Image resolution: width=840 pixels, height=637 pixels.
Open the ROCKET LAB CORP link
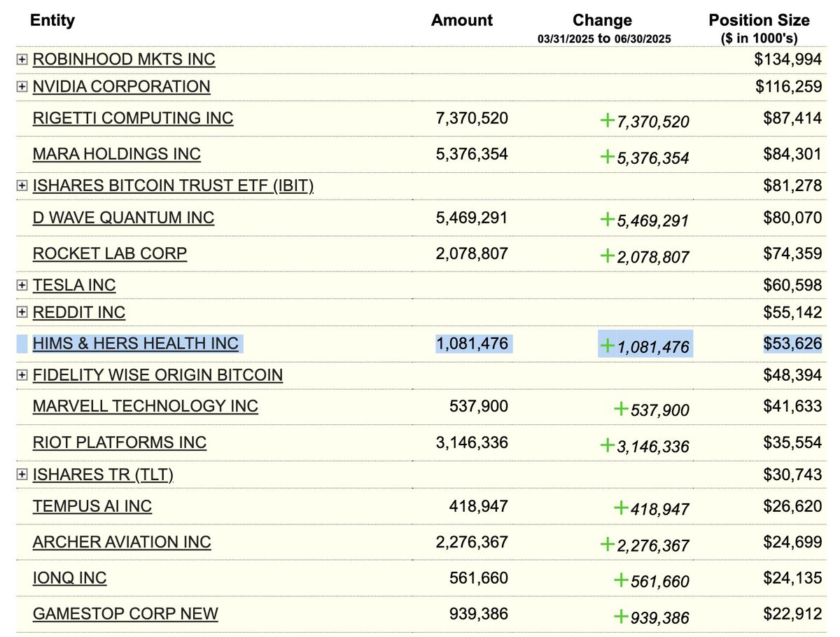pyautogui.click(x=110, y=253)
